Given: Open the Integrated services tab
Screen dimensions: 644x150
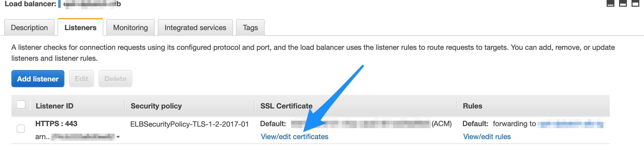Looking at the screenshot, I should [195, 28].
